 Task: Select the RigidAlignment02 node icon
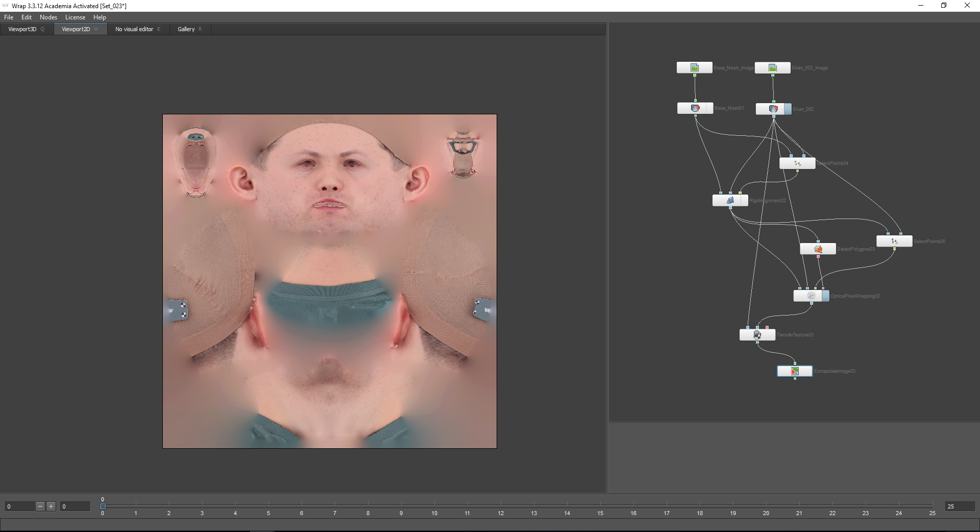[x=730, y=200]
